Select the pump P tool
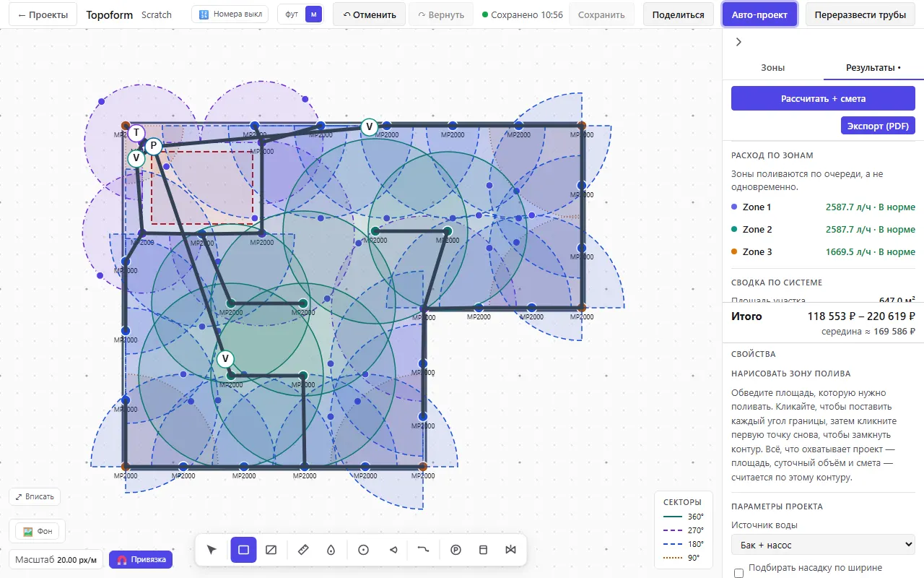Screen dimensions: 924x578 click(456, 550)
